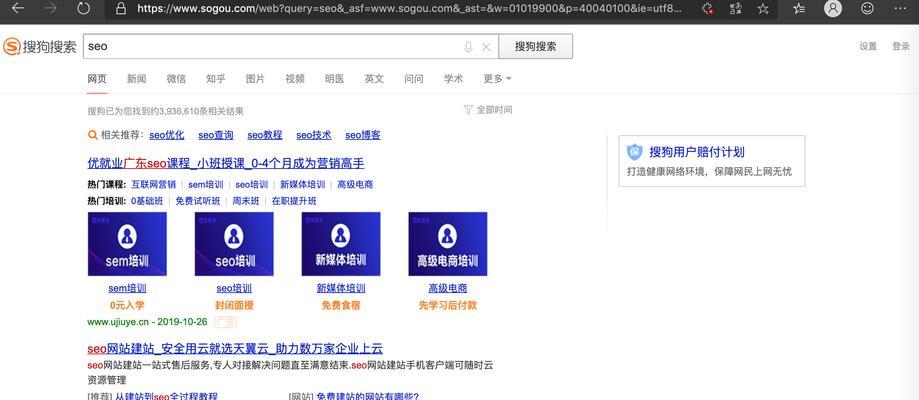Click the www.ujiuye.cn green URL
The image size is (919, 400).
119,322
